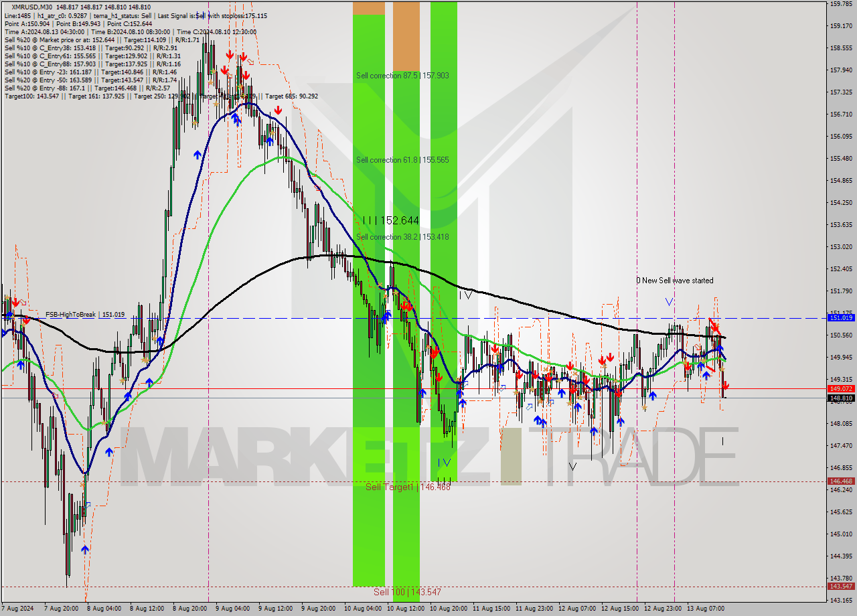Select the 'Sell correction 38.2 | 153.418' label
857x616 pixels.
(x=402, y=237)
